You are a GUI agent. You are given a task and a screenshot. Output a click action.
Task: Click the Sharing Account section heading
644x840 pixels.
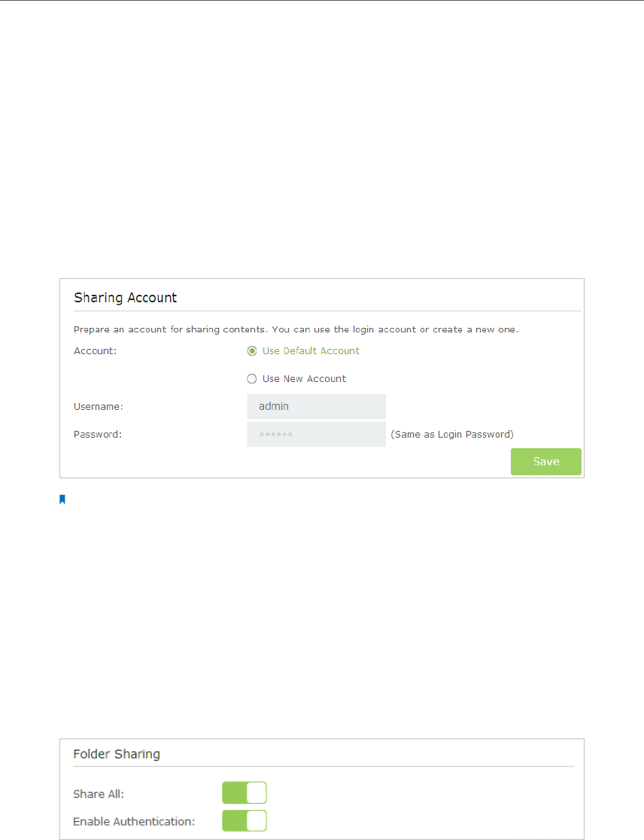[126, 298]
